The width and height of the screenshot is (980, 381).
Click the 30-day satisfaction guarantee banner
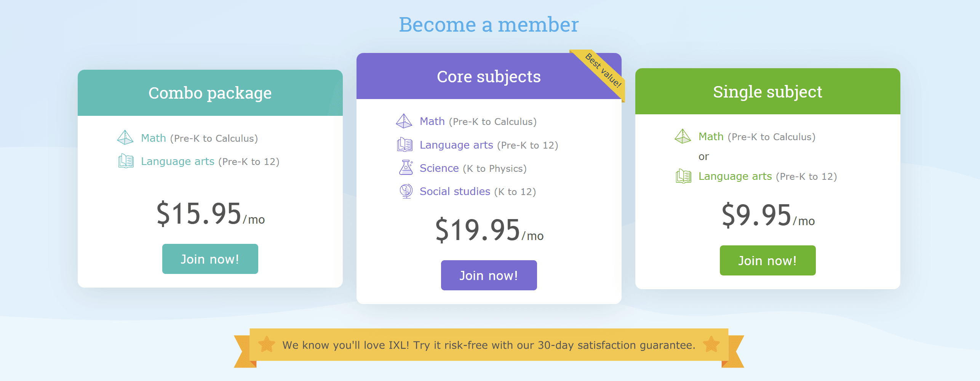[x=489, y=345]
